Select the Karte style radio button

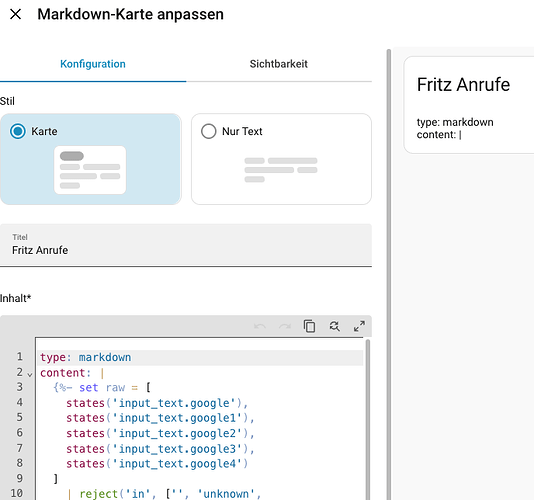(x=18, y=131)
